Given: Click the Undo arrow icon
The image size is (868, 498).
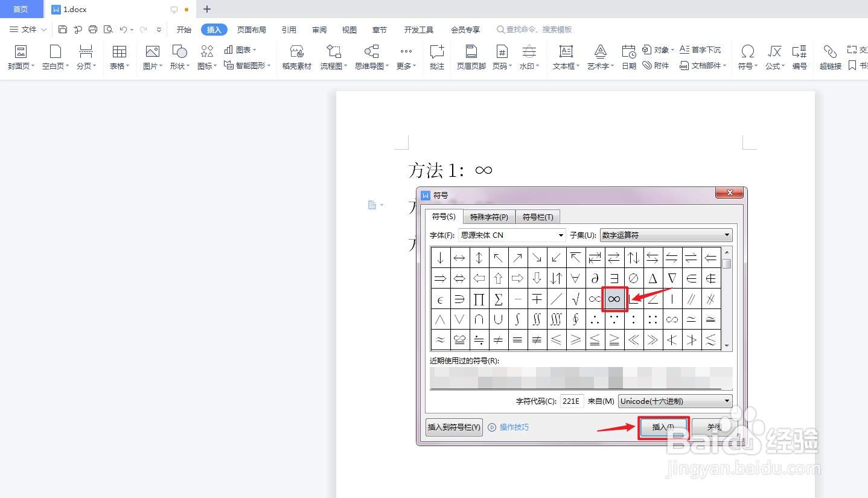Looking at the screenshot, I should click(123, 30).
